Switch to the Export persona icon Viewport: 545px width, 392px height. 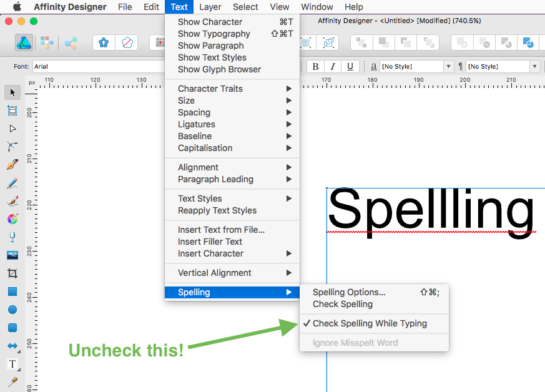71,43
